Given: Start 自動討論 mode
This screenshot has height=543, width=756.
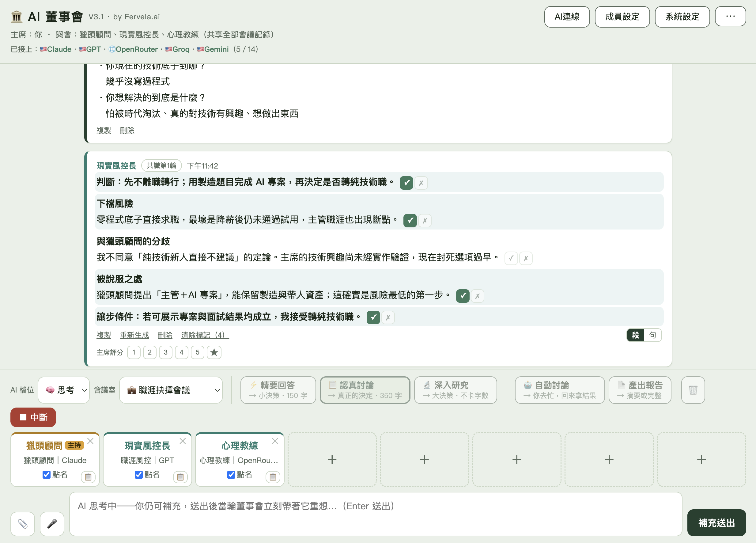Looking at the screenshot, I should click(560, 390).
